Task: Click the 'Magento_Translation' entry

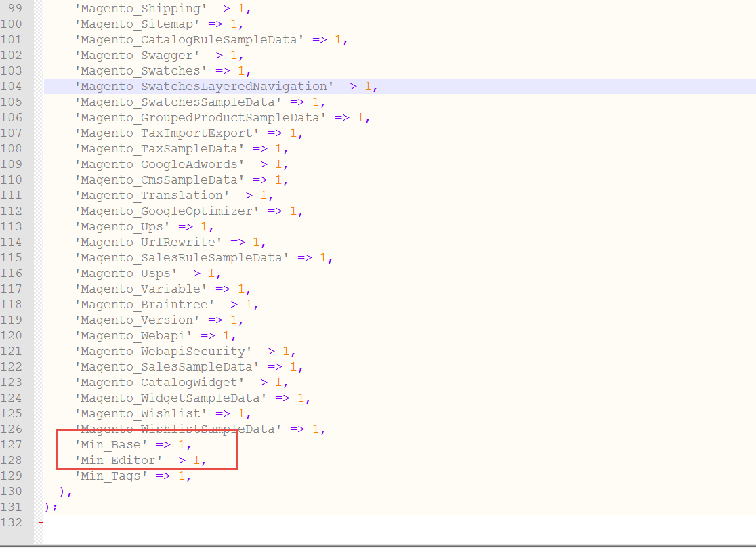Action: 174,196
